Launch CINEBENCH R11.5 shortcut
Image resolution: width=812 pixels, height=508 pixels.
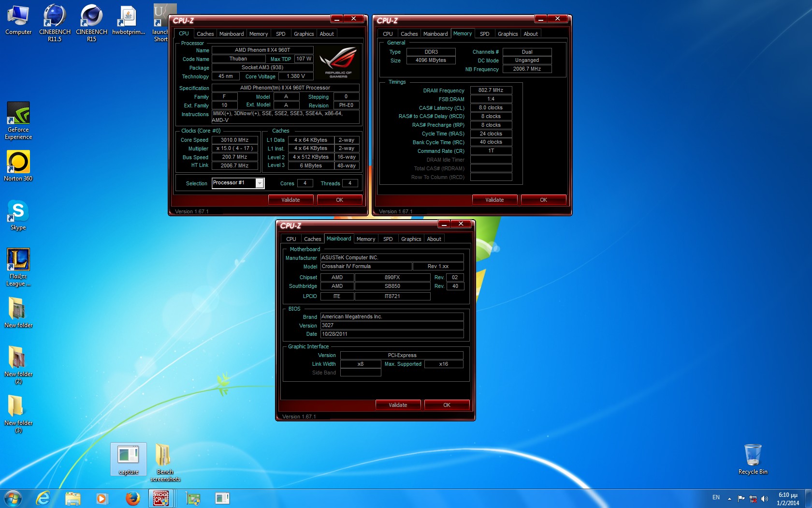click(x=55, y=23)
